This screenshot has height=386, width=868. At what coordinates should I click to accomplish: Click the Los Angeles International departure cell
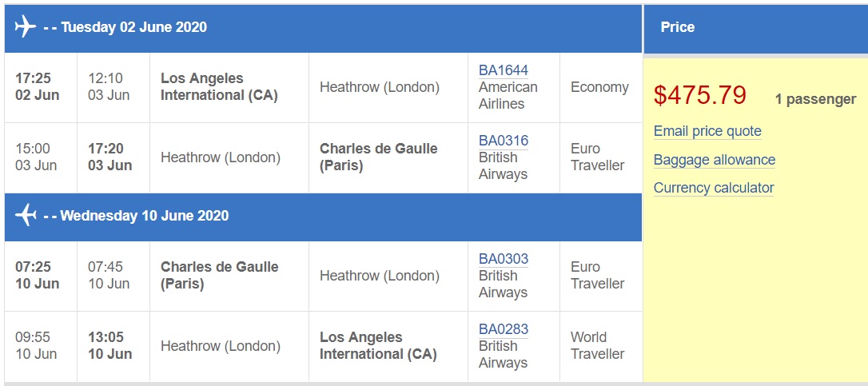219,87
